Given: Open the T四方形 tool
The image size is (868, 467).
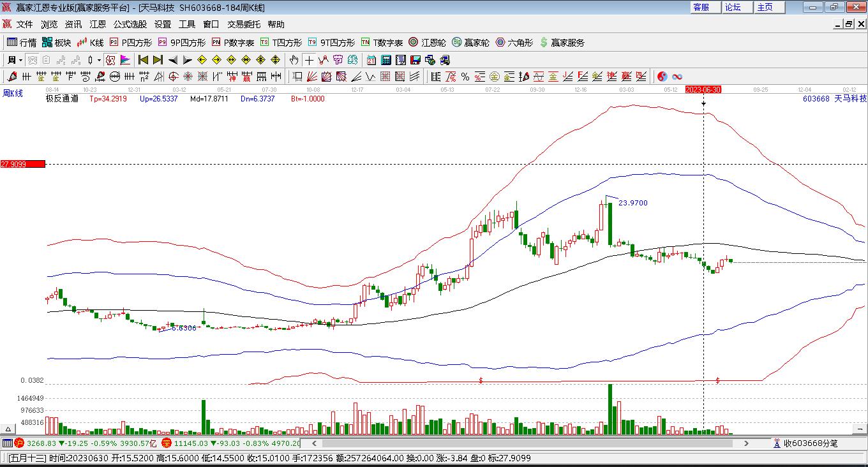Looking at the screenshot, I should point(281,43).
